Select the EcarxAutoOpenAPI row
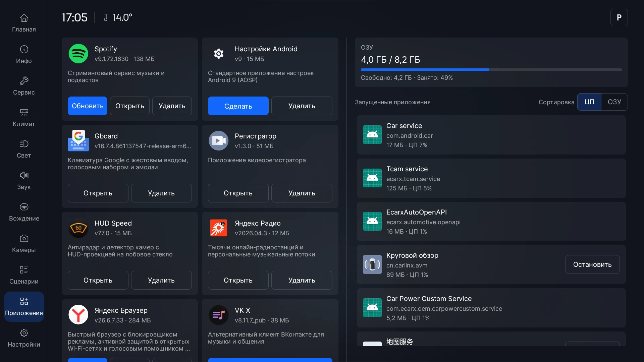 (x=491, y=221)
